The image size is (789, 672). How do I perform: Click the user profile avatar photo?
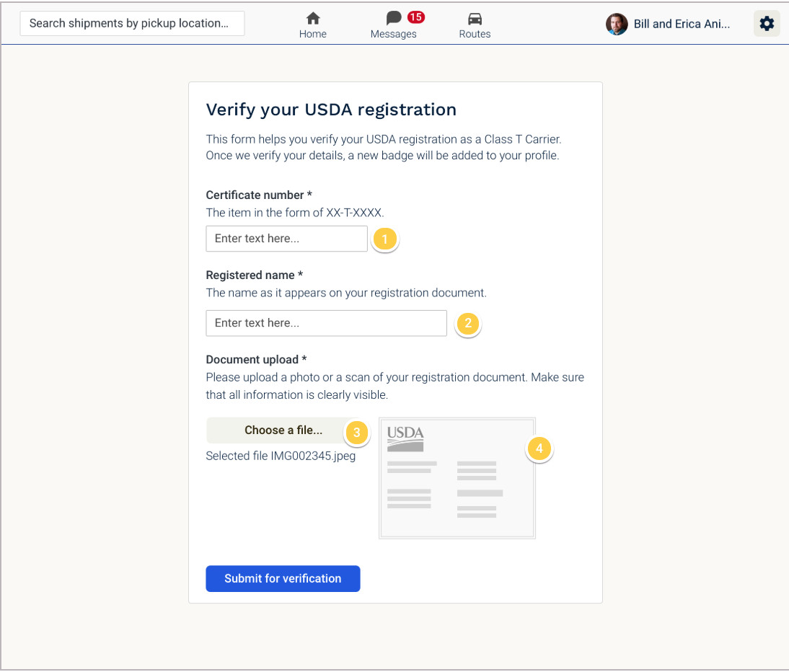coord(617,24)
